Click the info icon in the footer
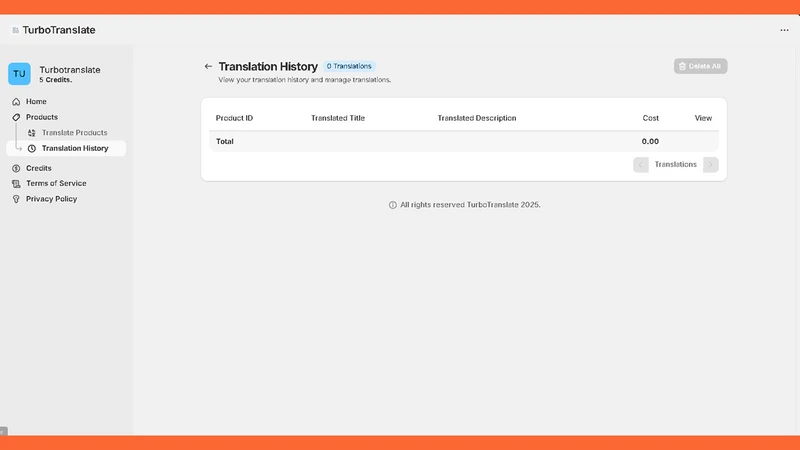800x450 pixels. [x=393, y=205]
